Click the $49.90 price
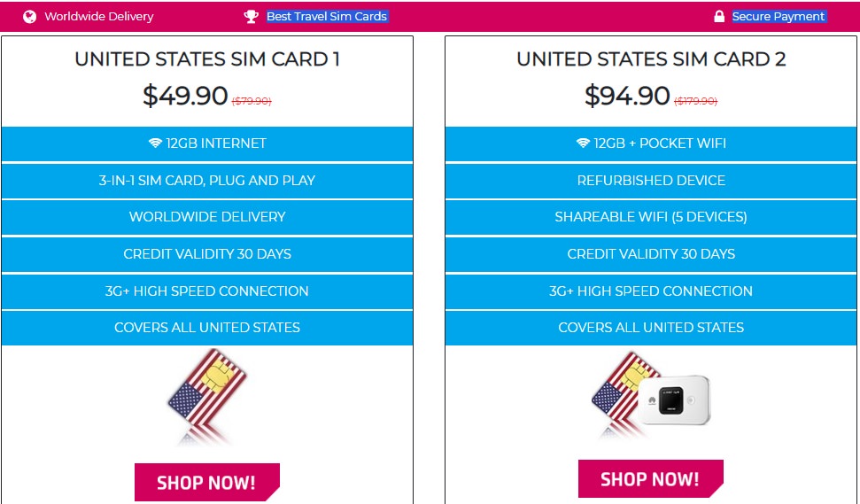The image size is (860, 504). tap(185, 96)
